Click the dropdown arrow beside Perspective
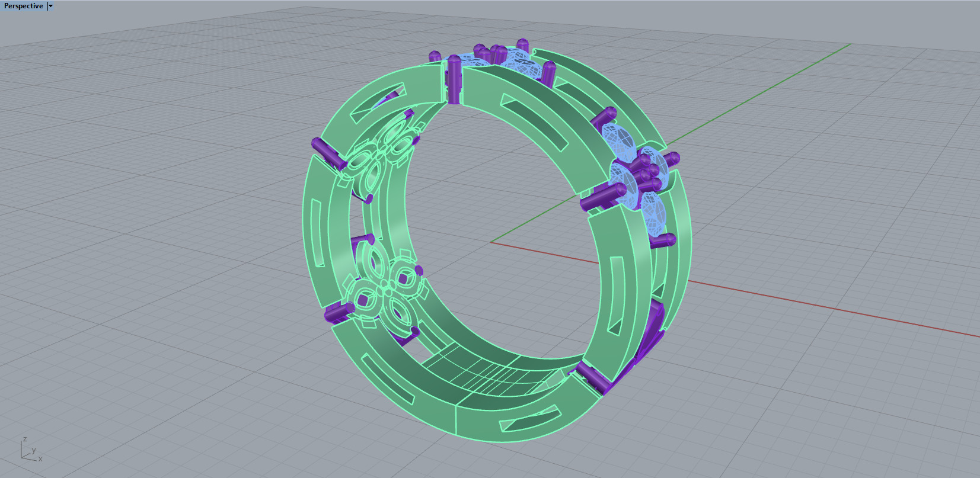The image size is (980, 478). click(x=51, y=6)
